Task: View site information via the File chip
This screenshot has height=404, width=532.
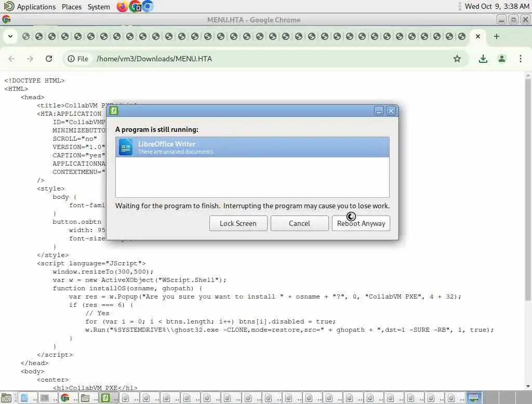Action: [78, 59]
